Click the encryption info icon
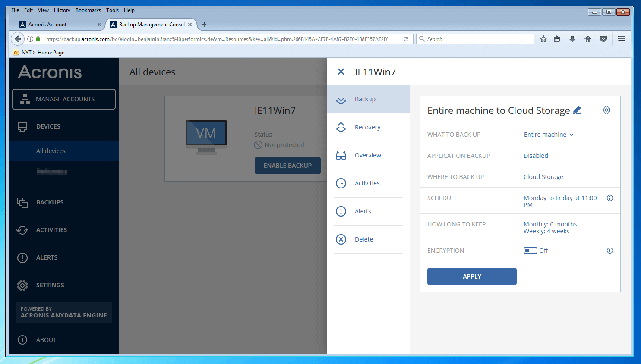Image resolution: width=641 pixels, height=364 pixels. (x=609, y=251)
